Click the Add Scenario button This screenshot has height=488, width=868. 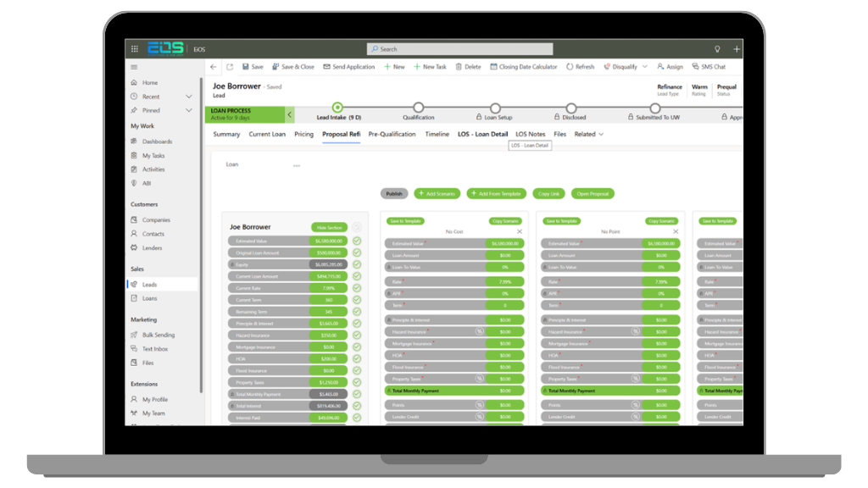tap(437, 194)
